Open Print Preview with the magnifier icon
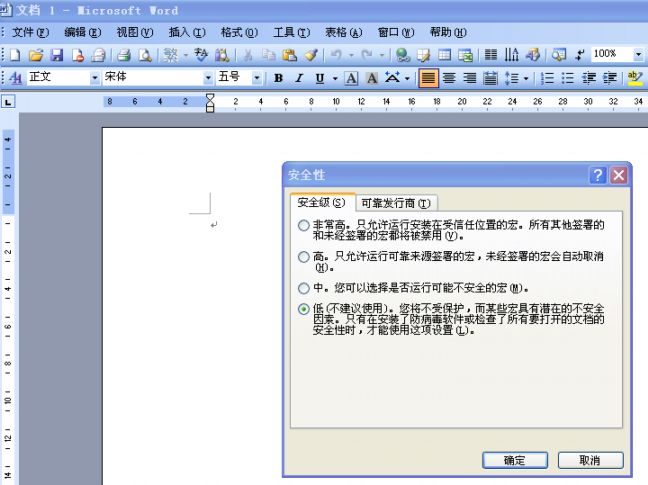Screen dimensions: 648x485 [145, 55]
